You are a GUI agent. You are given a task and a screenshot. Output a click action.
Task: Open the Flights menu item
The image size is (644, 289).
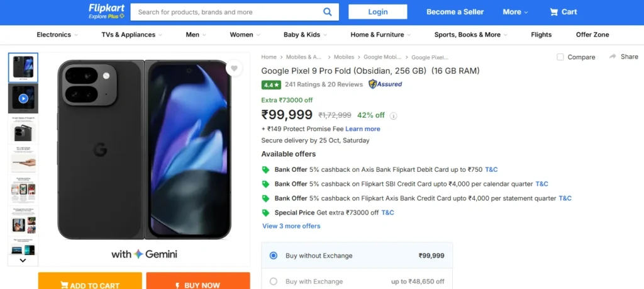tap(541, 35)
